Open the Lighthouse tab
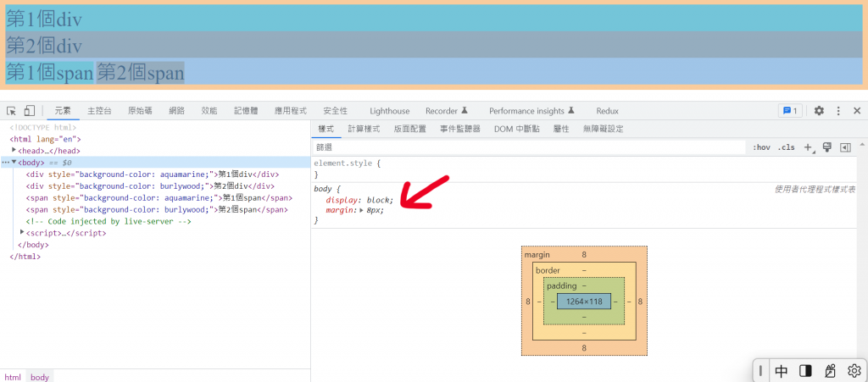Screen dimensions: 868x382 (390, 111)
